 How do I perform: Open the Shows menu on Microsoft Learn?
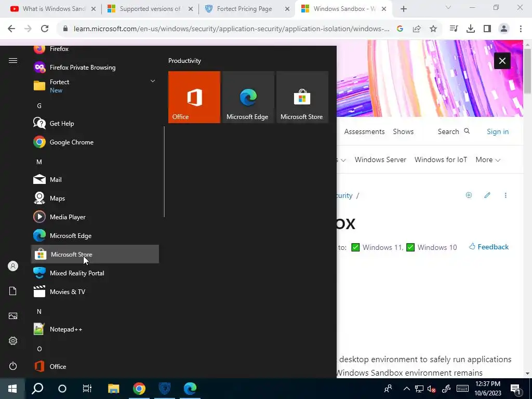coord(403,131)
